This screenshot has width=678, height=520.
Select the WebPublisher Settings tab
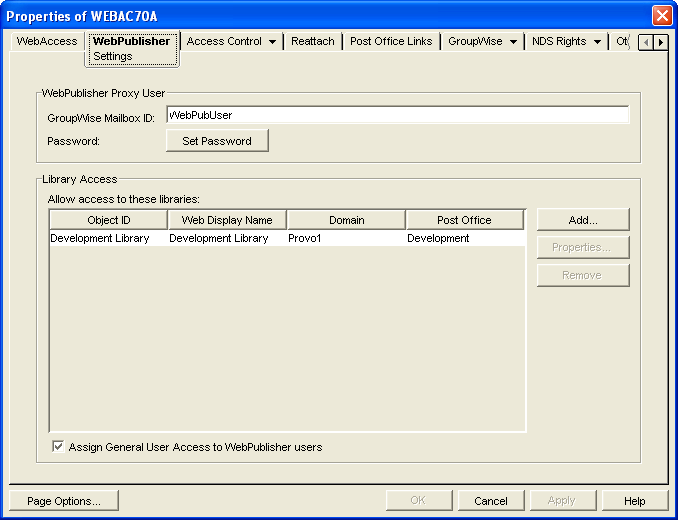pyautogui.click(x=132, y=49)
